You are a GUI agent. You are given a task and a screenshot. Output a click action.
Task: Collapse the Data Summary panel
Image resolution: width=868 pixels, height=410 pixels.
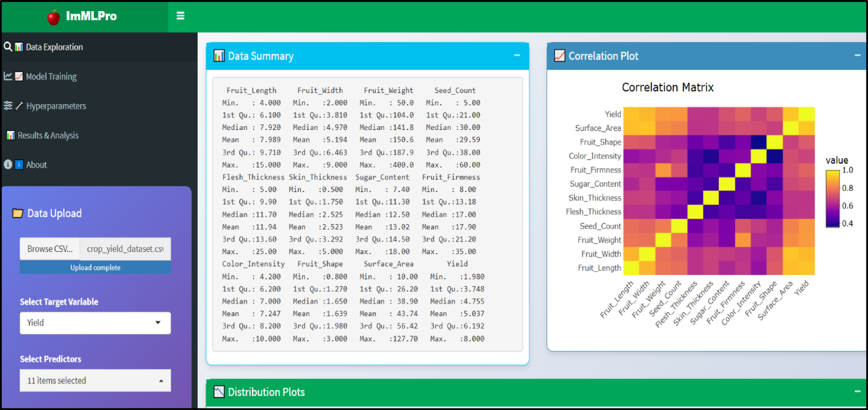click(517, 55)
